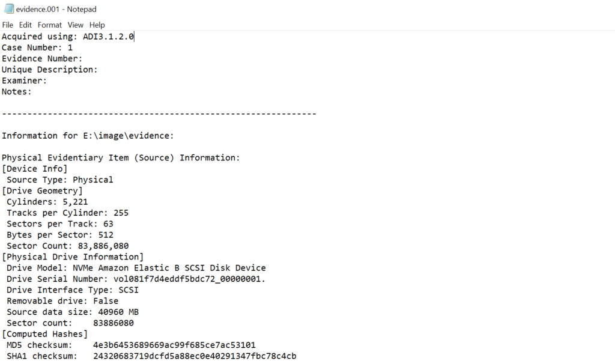Open the Format menu
This screenshot has width=615, height=364.
pyautogui.click(x=50, y=25)
